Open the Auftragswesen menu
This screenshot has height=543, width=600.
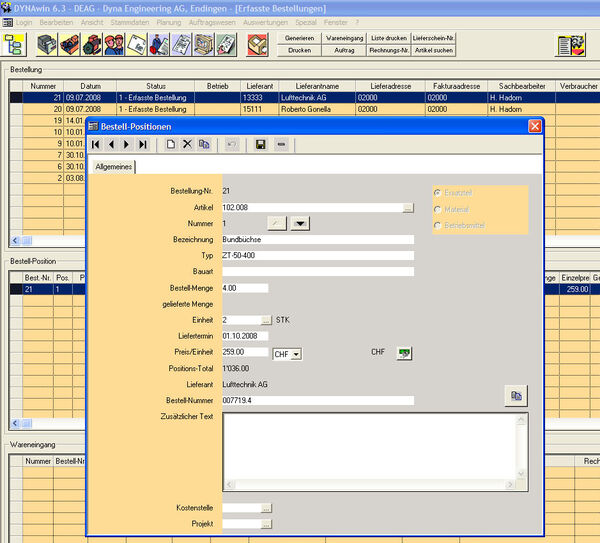(209, 21)
